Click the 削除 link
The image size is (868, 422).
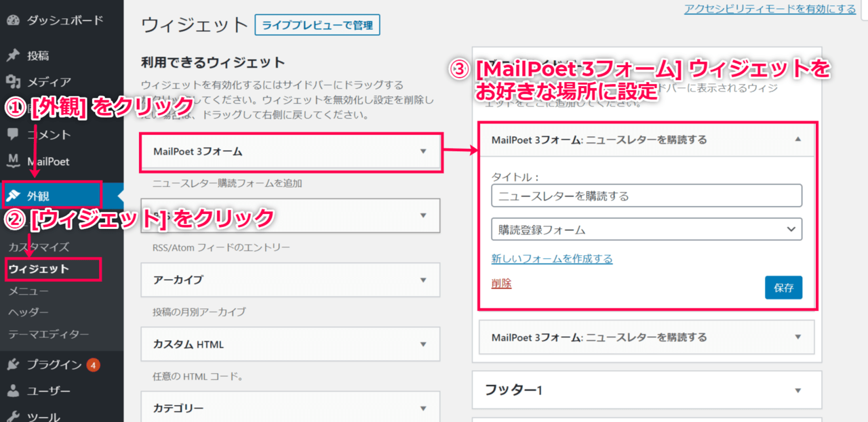502,283
